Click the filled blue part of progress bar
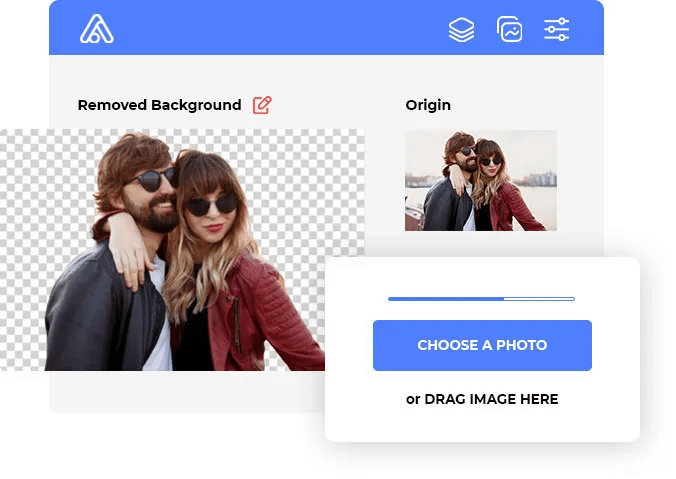The image size is (676, 479). (x=445, y=298)
